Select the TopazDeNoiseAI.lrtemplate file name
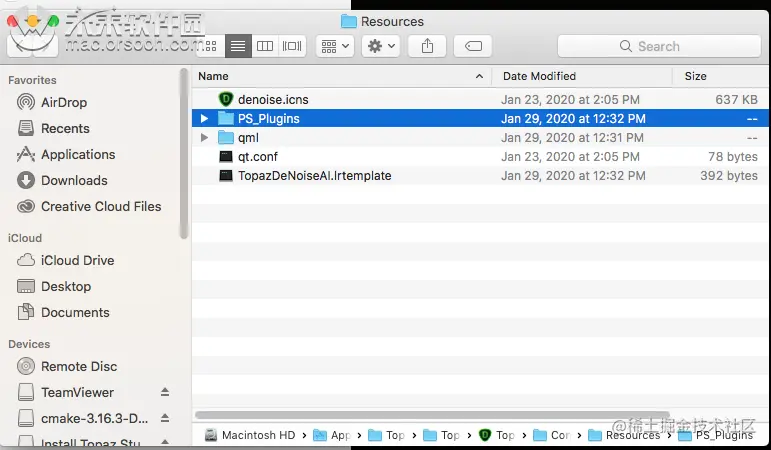 coord(315,176)
